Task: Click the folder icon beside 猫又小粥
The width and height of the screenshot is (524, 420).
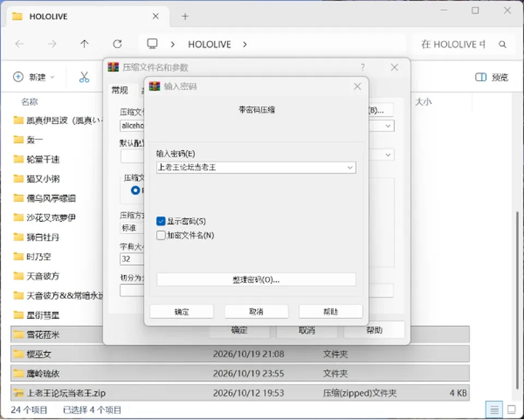Action: 19,178
